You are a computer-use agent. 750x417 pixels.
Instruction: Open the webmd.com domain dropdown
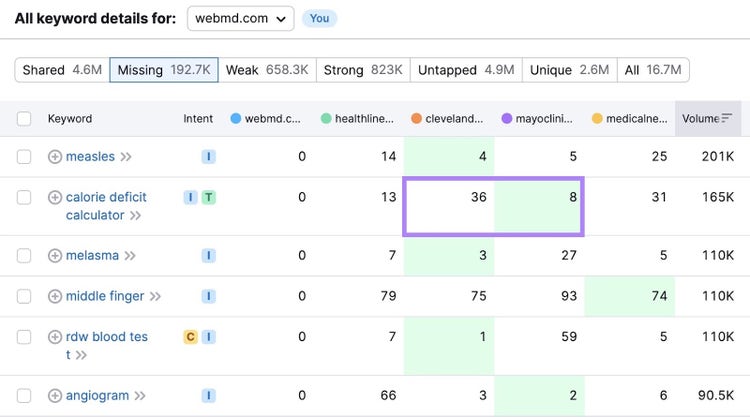point(240,19)
